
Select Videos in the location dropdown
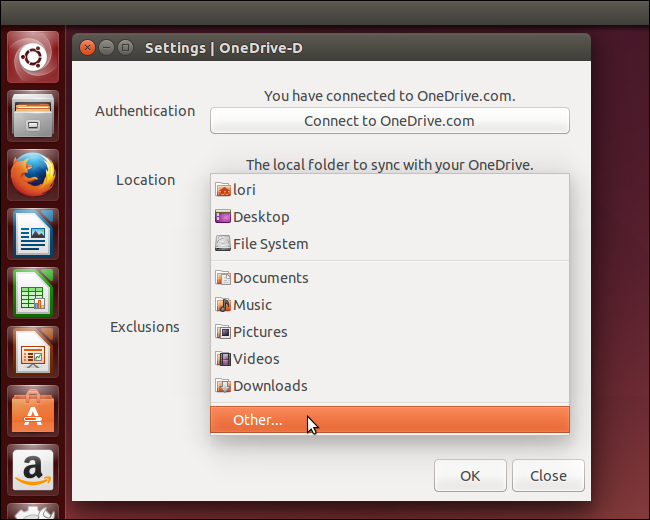390,359
